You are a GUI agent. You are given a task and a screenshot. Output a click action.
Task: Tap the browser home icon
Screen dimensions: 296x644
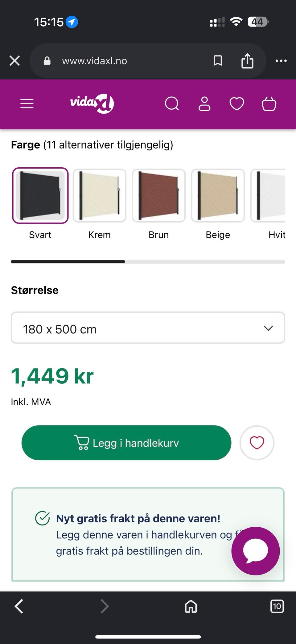[x=191, y=606]
